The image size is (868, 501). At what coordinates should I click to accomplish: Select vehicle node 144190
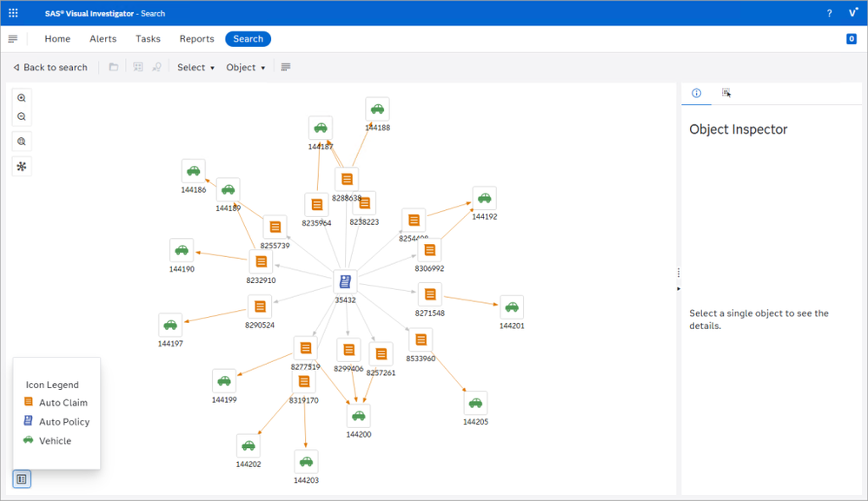(x=182, y=250)
